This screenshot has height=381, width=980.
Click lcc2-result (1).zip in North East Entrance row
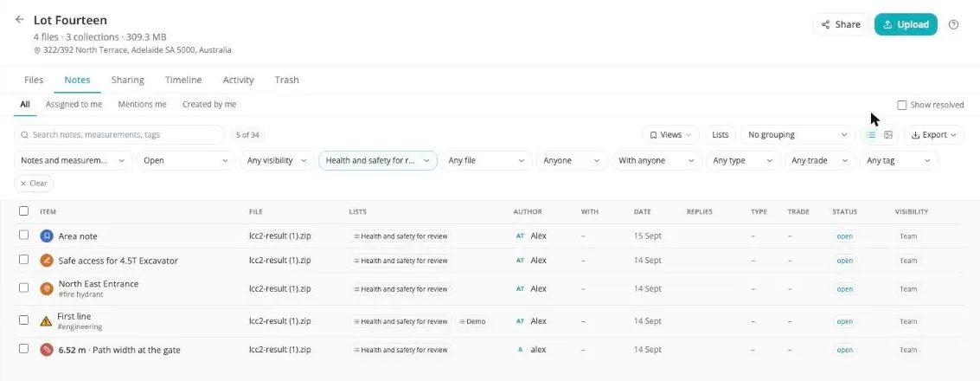280,289
